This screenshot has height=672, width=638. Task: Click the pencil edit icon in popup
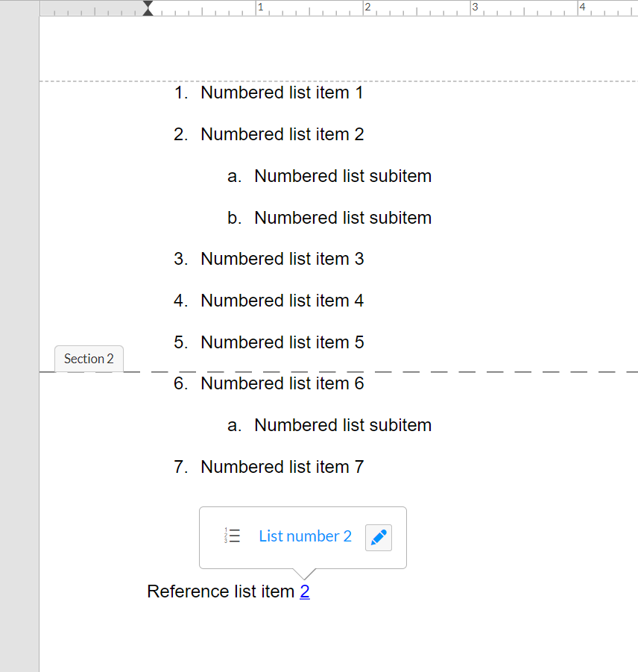click(x=379, y=538)
